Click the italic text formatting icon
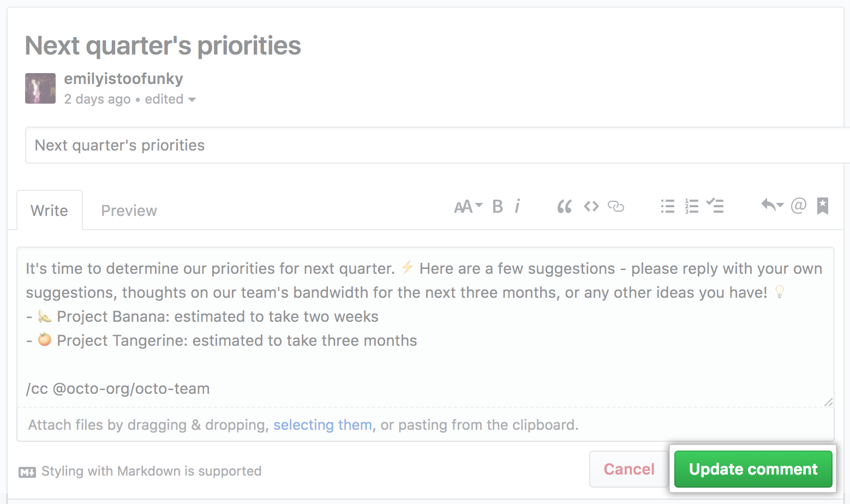Image resolution: width=850 pixels, height=504 pixels. click(517, 206)
